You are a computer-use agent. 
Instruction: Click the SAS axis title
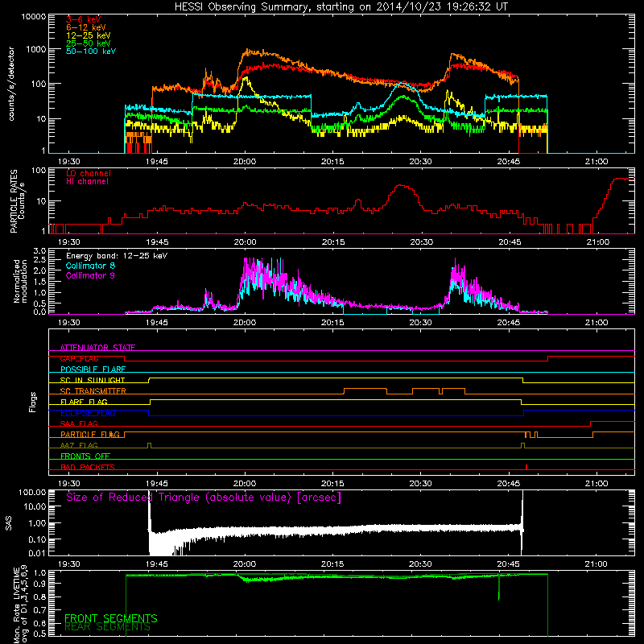pos(9,522)
